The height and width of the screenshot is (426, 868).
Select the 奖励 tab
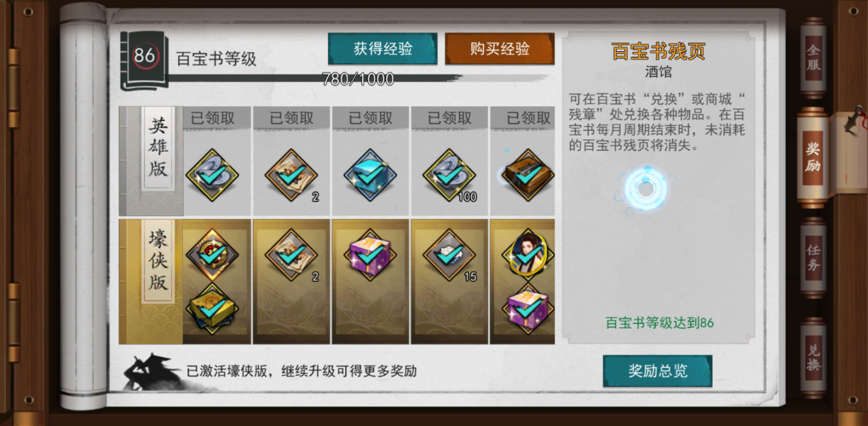[813, 157]
